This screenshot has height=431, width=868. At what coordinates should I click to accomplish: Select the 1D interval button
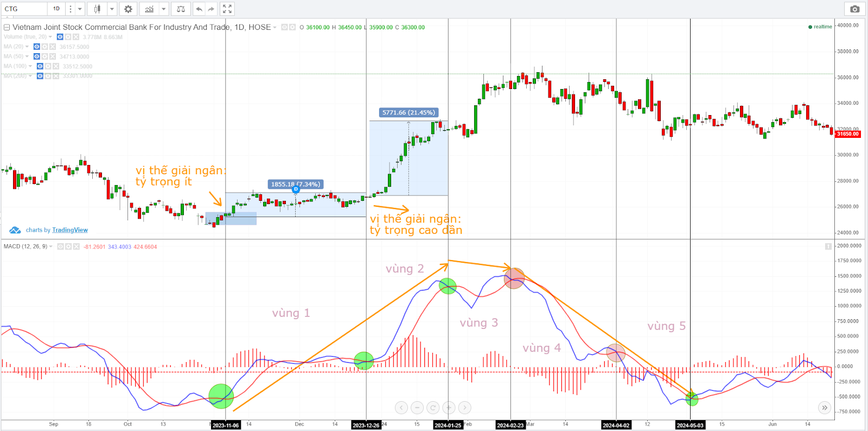coord(56,9)
